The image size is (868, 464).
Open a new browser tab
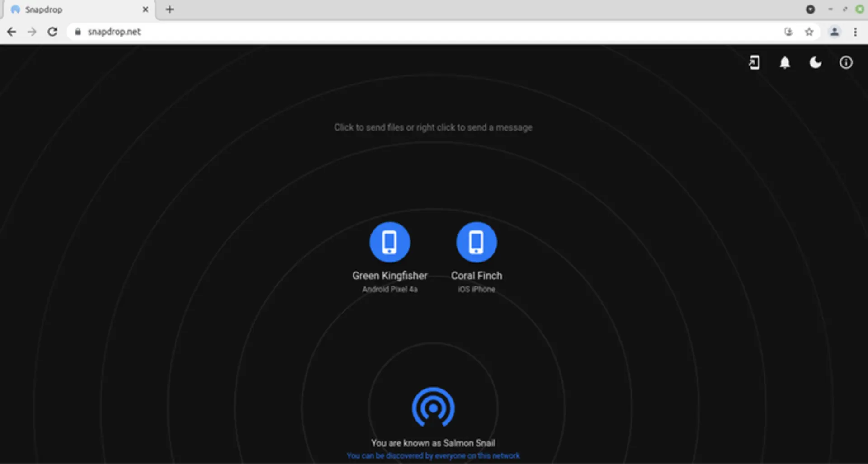(x=170, y=9)
